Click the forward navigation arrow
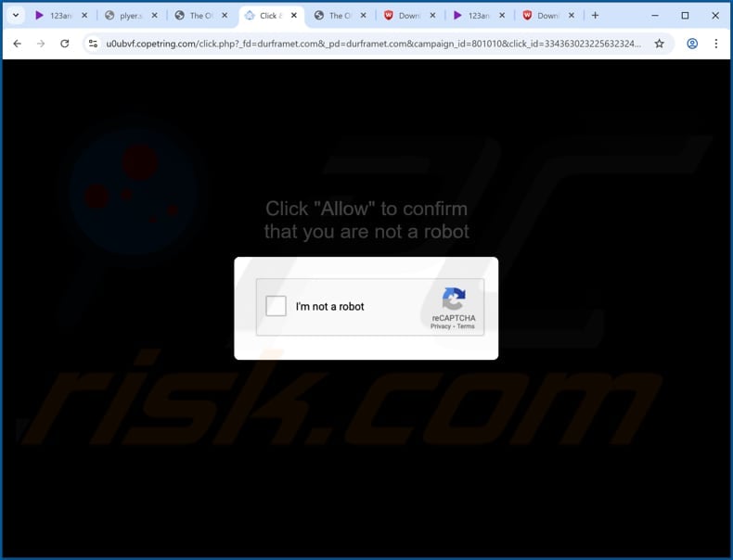 coord(41,44)
